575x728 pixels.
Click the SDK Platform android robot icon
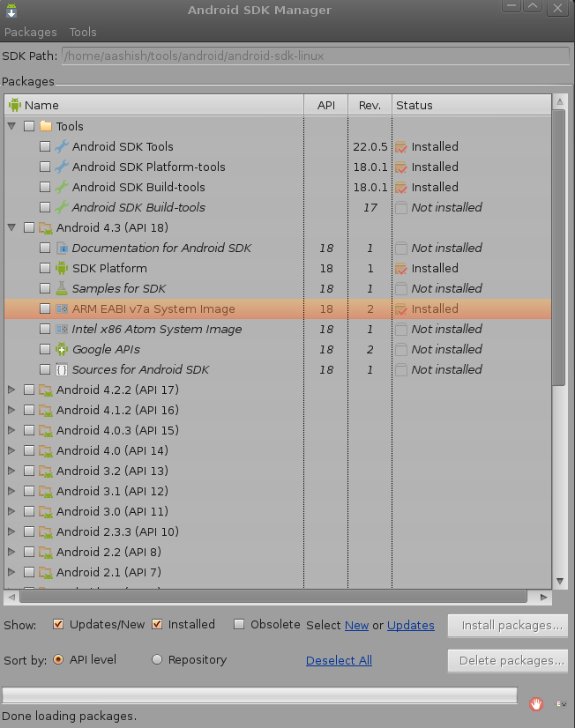62,268
